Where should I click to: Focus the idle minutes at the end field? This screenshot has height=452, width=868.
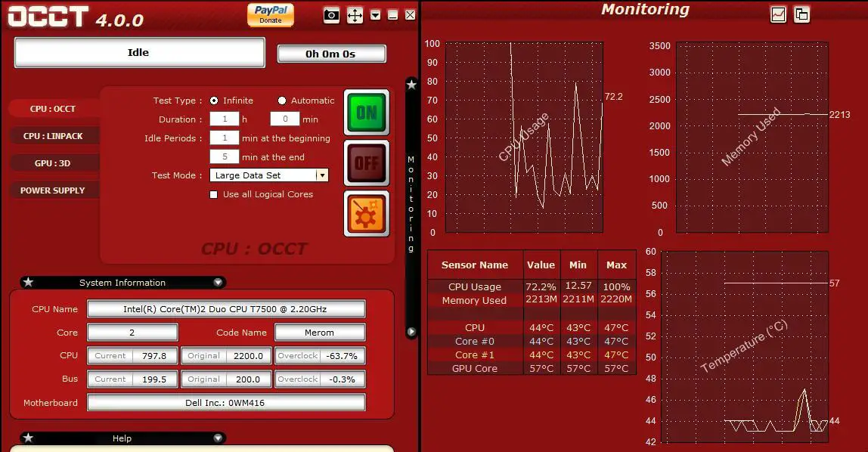click(x=225, y=156)
